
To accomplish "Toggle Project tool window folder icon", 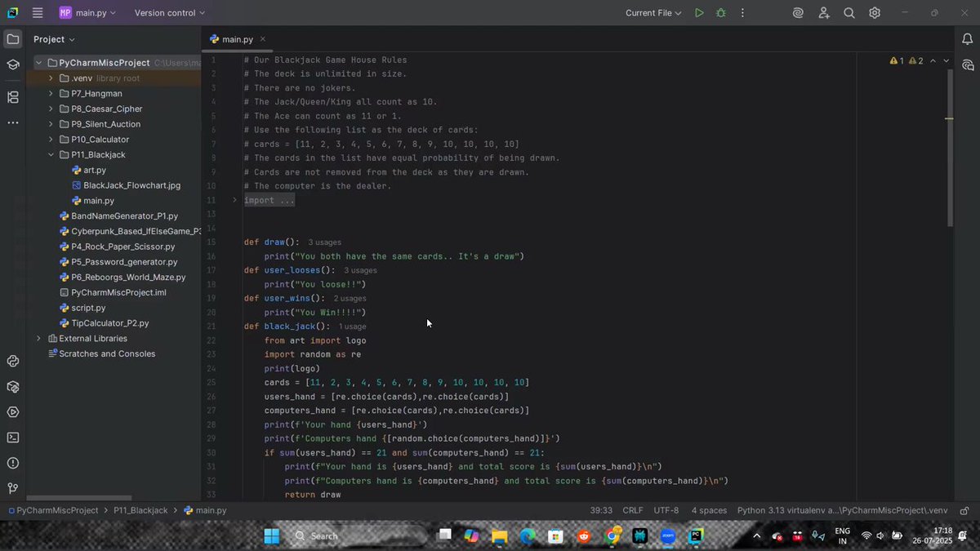I will [13, 39].
